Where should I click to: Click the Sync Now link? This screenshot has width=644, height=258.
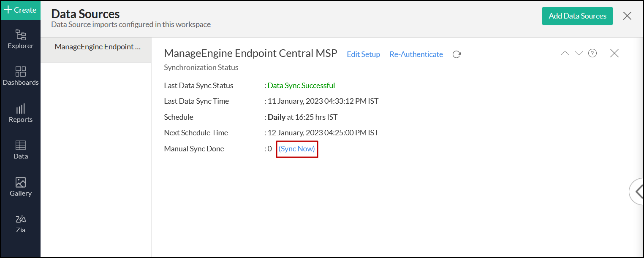click(296, 149)
